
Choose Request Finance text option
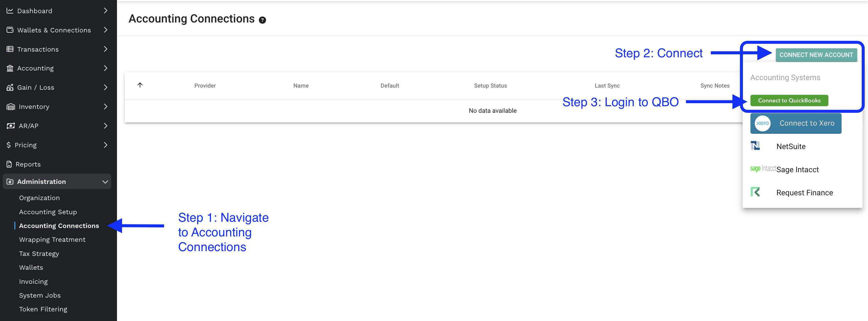point(804,193)
